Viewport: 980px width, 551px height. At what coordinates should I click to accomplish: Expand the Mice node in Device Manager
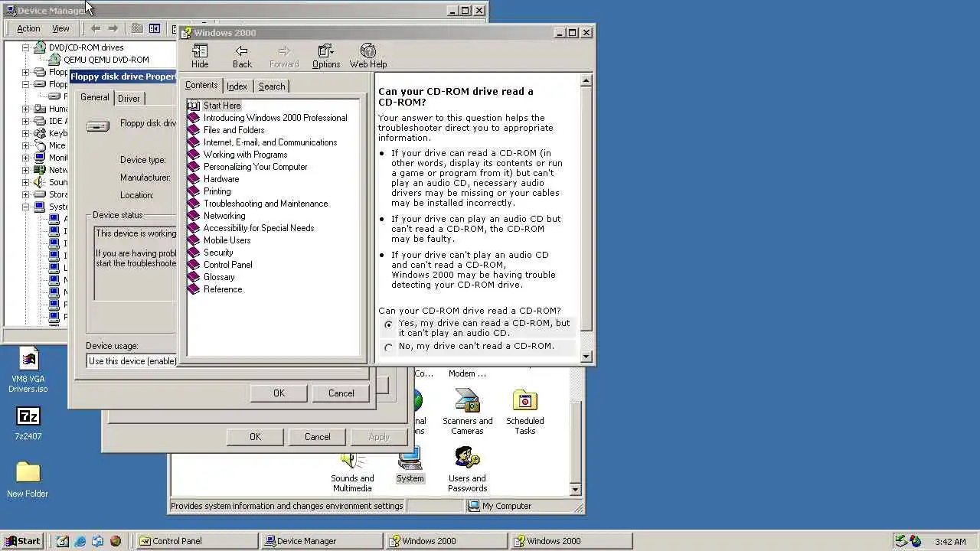click(x=25, y=145)
